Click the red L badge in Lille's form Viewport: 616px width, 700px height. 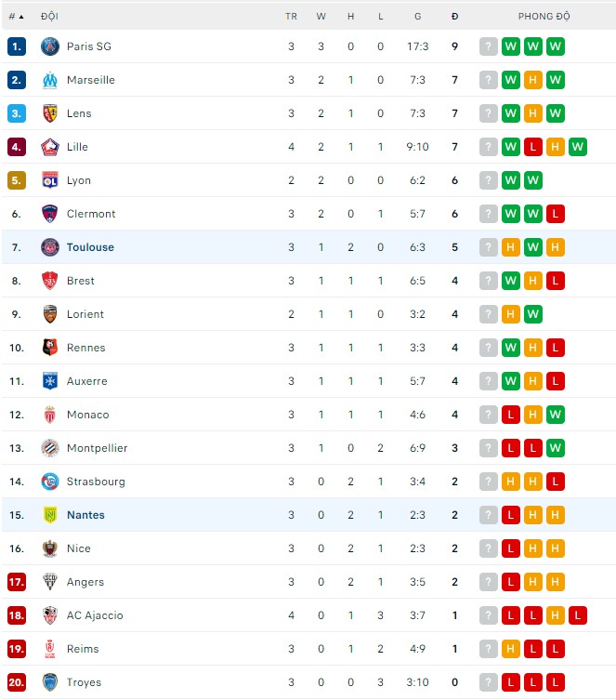point(533,147)
